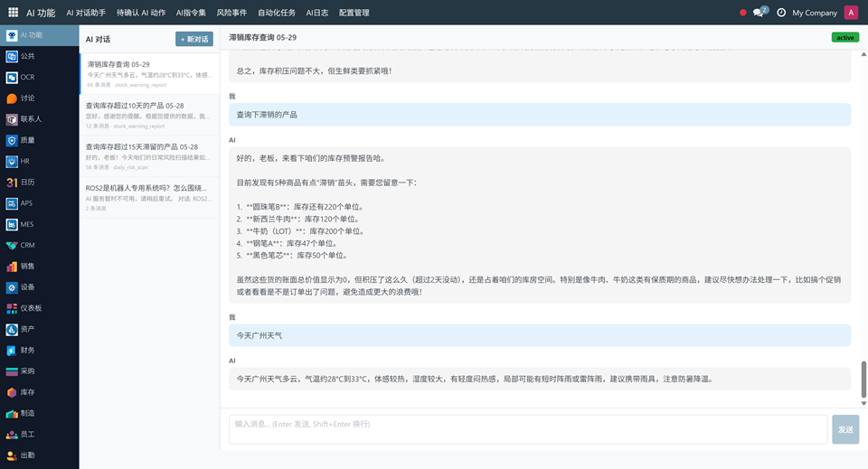868x469 pixels.
Task: Click the green active status badge
Action: (844, 38)
